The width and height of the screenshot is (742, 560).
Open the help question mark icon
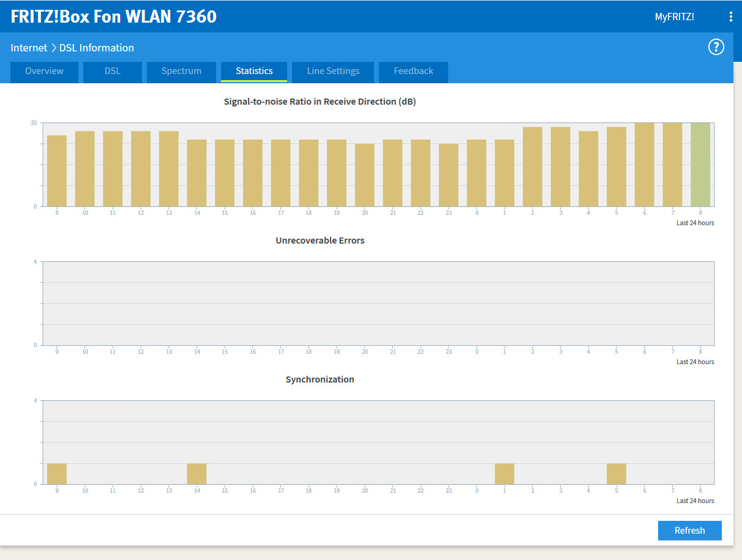[716, 47]
